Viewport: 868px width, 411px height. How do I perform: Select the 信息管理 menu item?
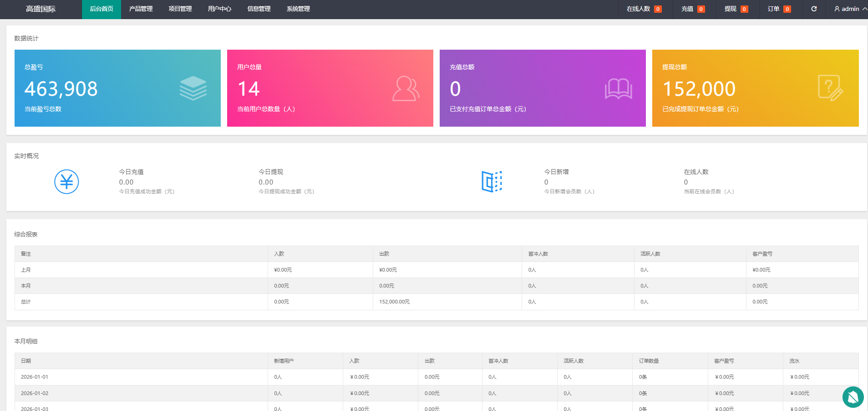click(x=258, y=9)
